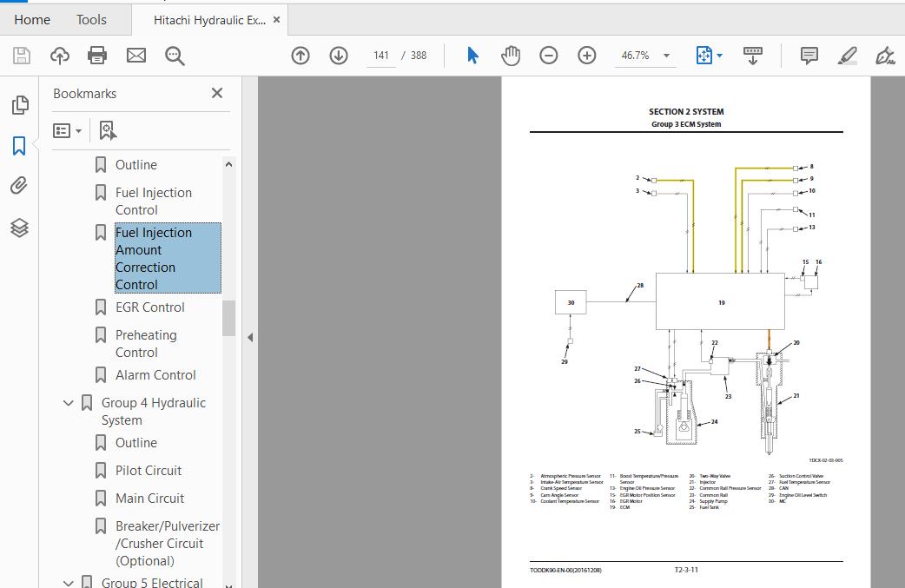
Task: Click the page number input field
Action: [381, 56]
